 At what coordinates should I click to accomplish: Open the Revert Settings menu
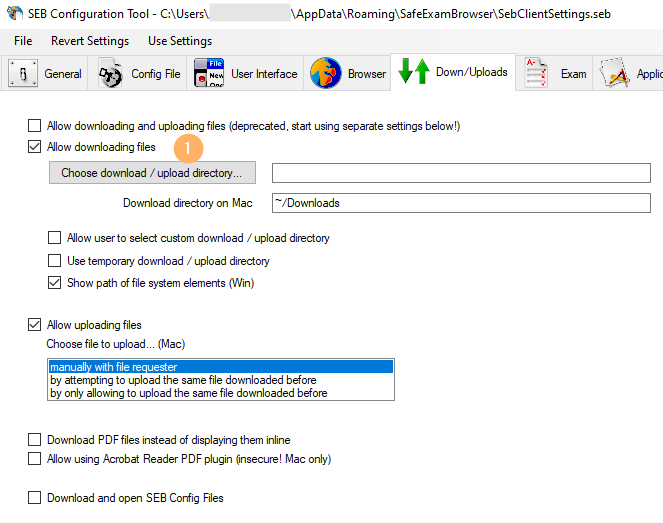pos(90,41)
